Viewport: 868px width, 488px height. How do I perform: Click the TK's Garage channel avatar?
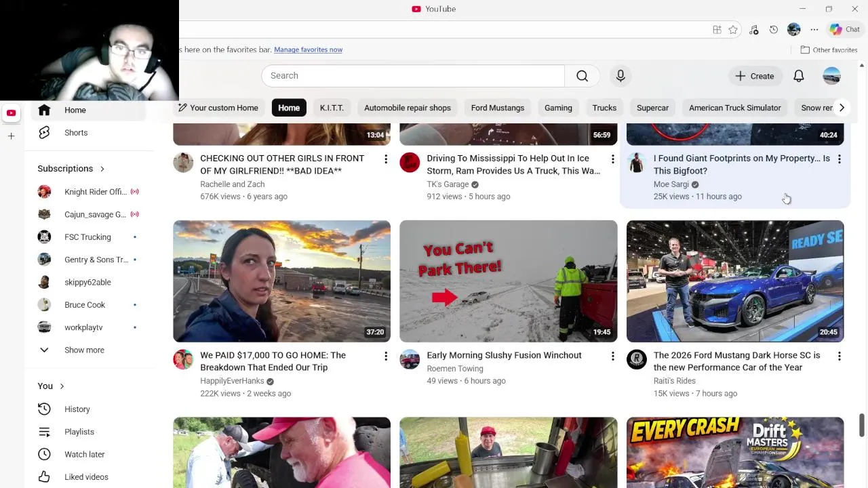pyautogui.click(x=410, y=163)
